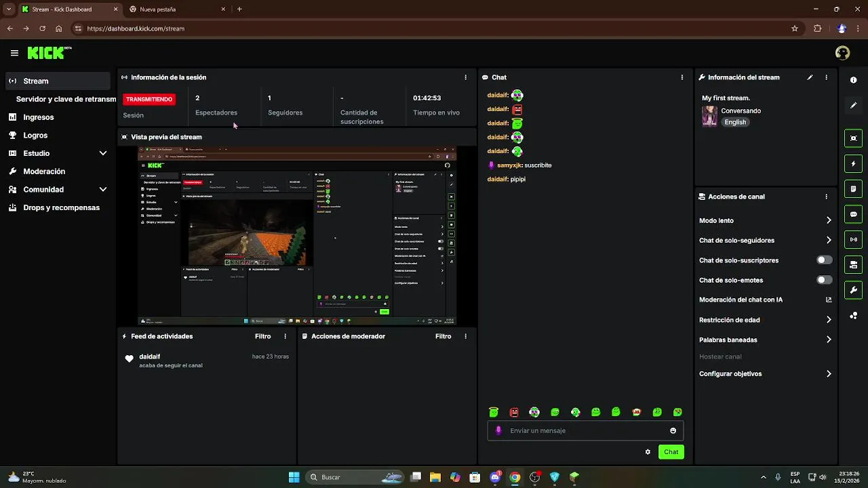
Task: Open the Minecraft block icon on the taskbar
Action: pos(574,477)
